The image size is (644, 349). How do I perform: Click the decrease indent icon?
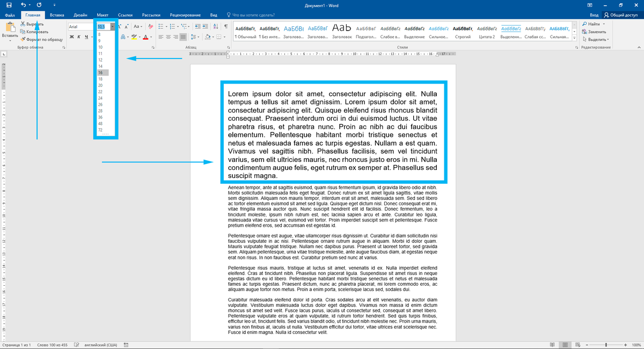197,26
